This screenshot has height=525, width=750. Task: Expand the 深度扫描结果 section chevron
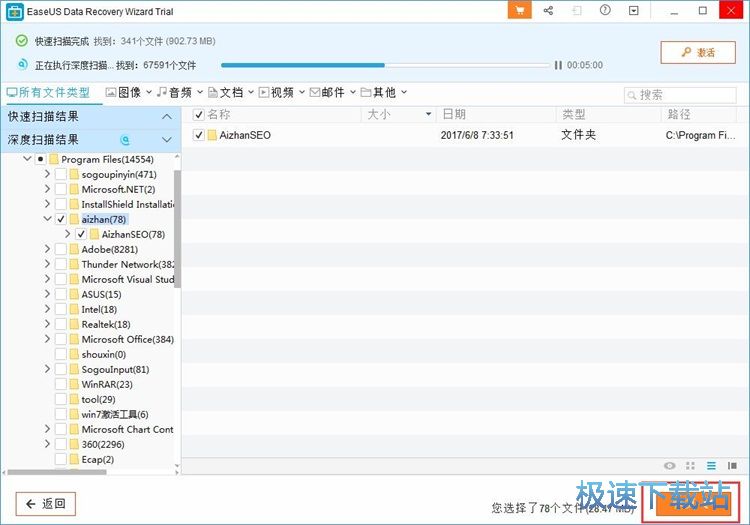166,140
